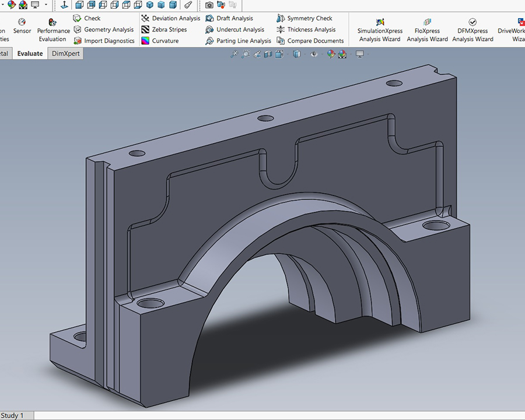This screenshot has height=420, width=525.
Task: Open View Settings monitor in top toolbar
Action: (35, 5)
